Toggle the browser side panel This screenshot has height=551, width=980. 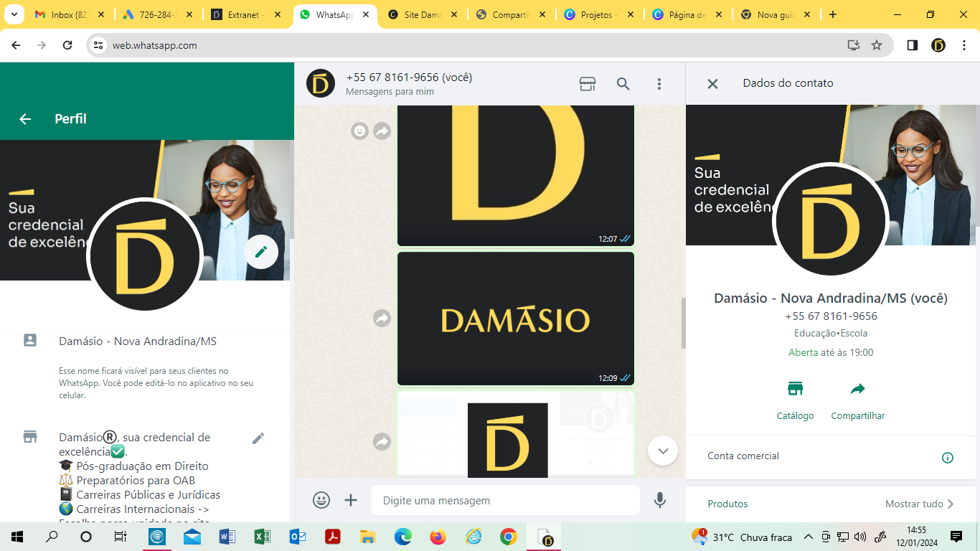(913, 45)
